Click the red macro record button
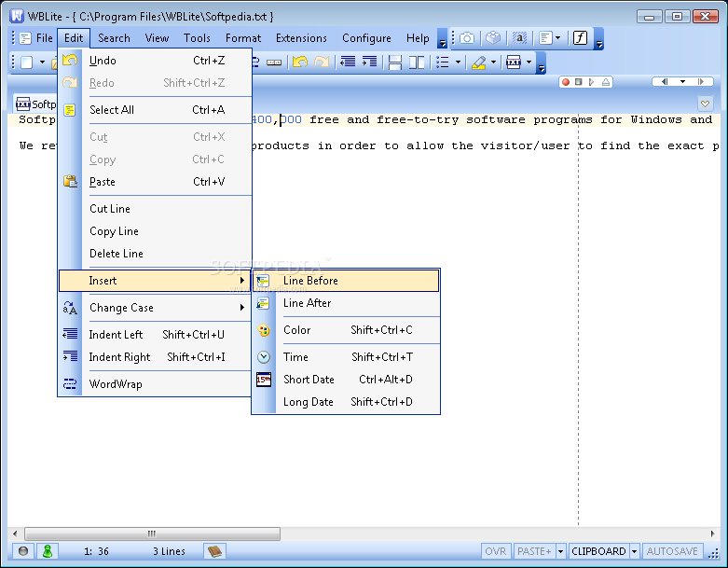The width and height of the screenshot is (728, 568). [x=566, y=82]
